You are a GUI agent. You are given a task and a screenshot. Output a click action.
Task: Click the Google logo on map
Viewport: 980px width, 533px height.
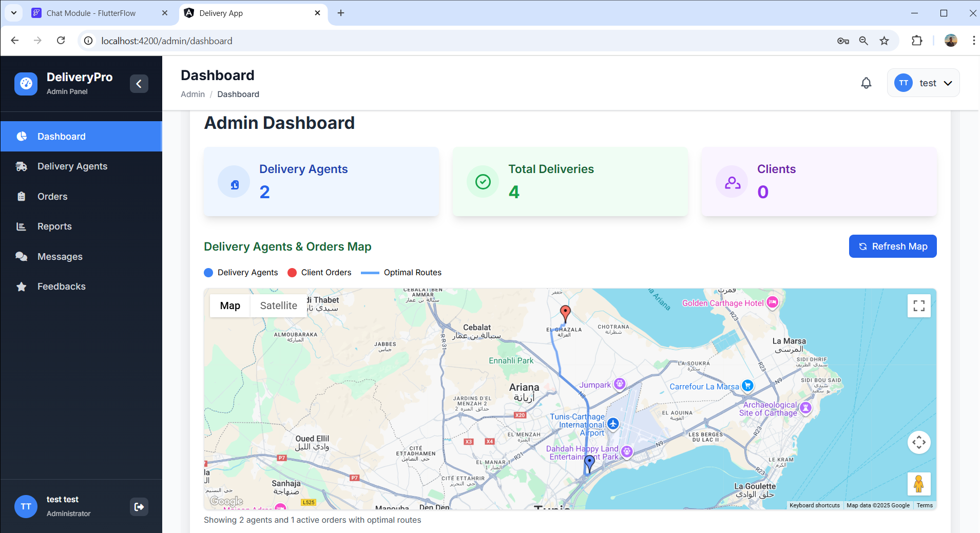point(226,501)
